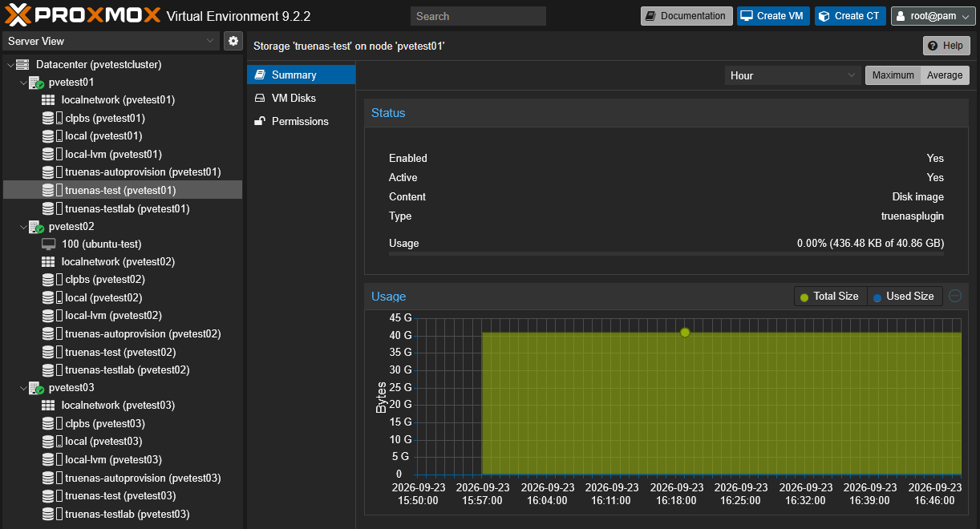Click the pvetest01 node icon
This screenshot has width=980, height=529.
pyautogui.click(x=36, y=82)
